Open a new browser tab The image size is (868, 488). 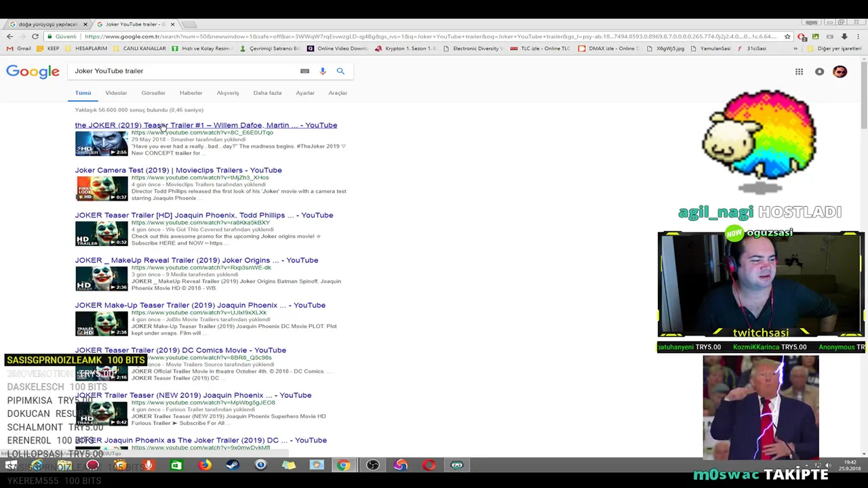(x=190, y=24)
